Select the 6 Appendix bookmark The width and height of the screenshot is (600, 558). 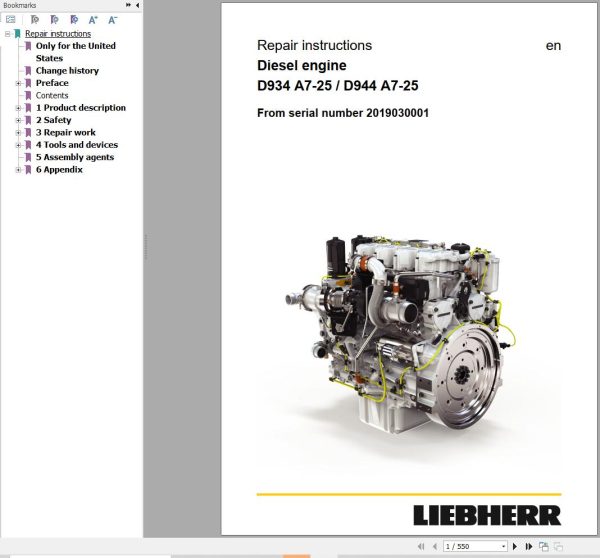tap(59, 170)
